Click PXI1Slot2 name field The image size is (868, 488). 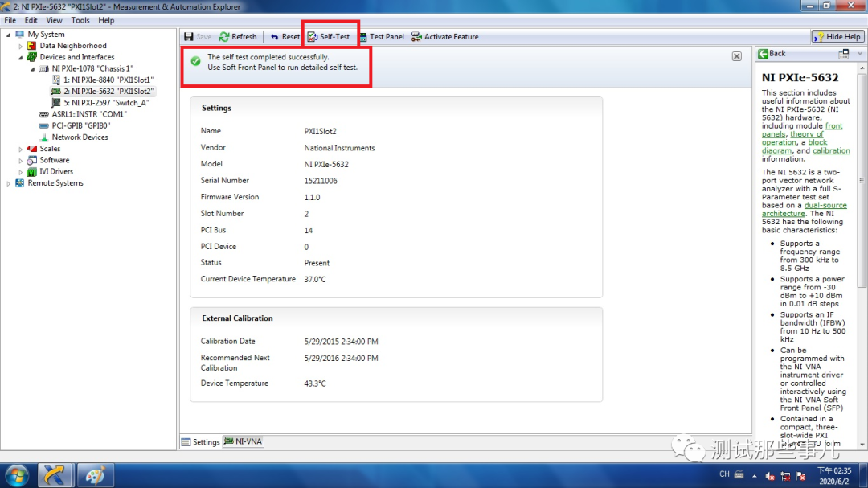coord(320,131)
